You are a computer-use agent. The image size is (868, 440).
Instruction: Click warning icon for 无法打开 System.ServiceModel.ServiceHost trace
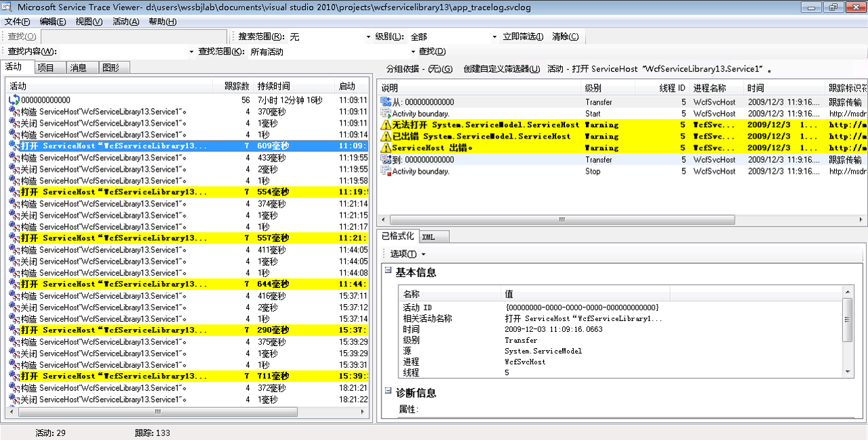coord(386,125)
